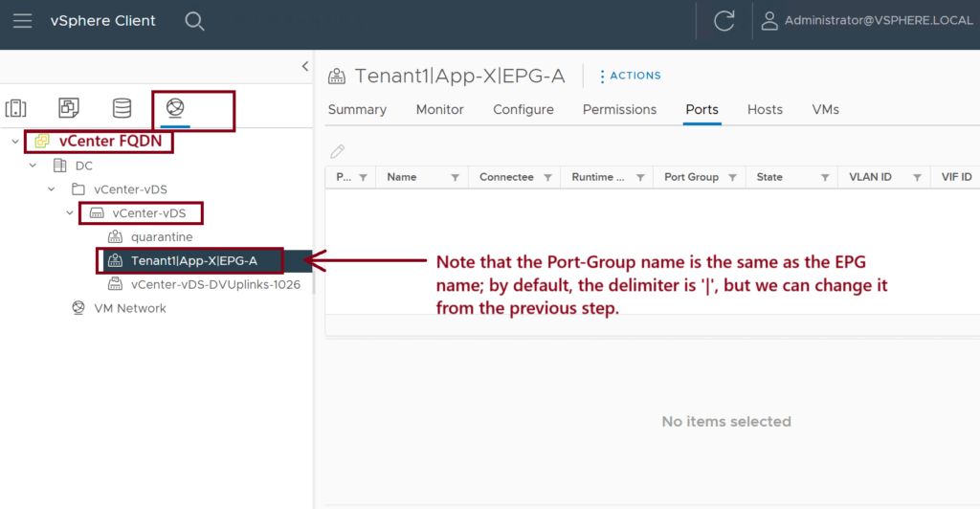Filter the State column
This screenshot has height=509, width=980.
click(825, 177)
